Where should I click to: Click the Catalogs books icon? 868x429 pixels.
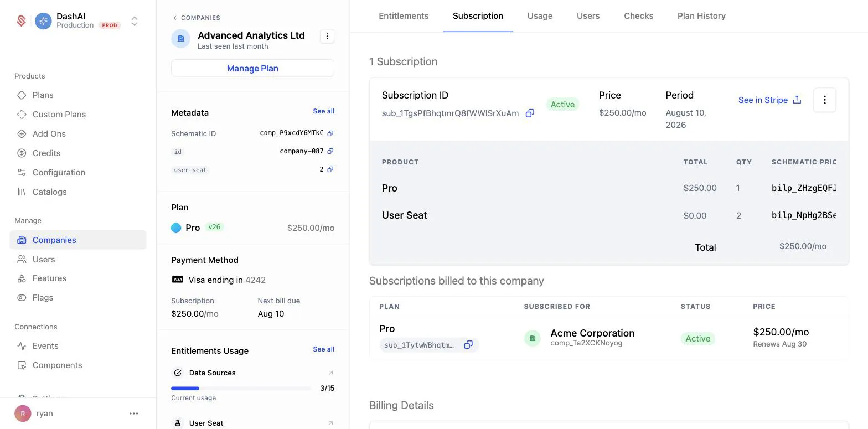click(x=22, y=192)
